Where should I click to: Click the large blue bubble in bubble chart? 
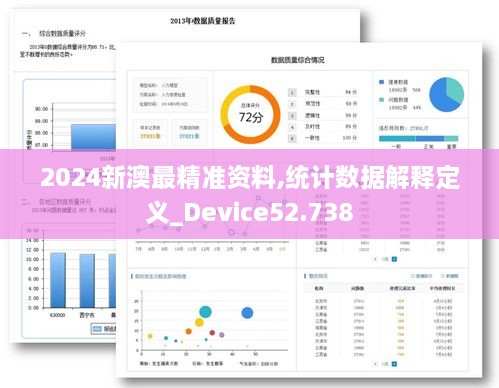coord(247,313)
